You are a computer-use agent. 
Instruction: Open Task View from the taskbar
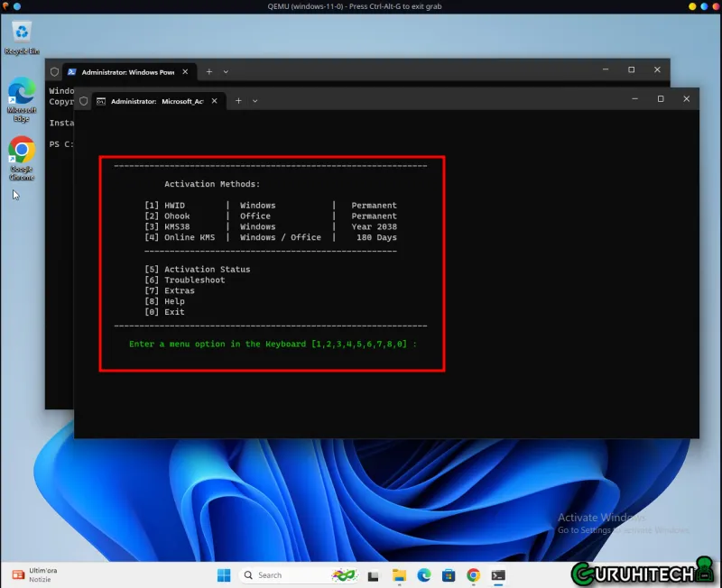[373, 575]
